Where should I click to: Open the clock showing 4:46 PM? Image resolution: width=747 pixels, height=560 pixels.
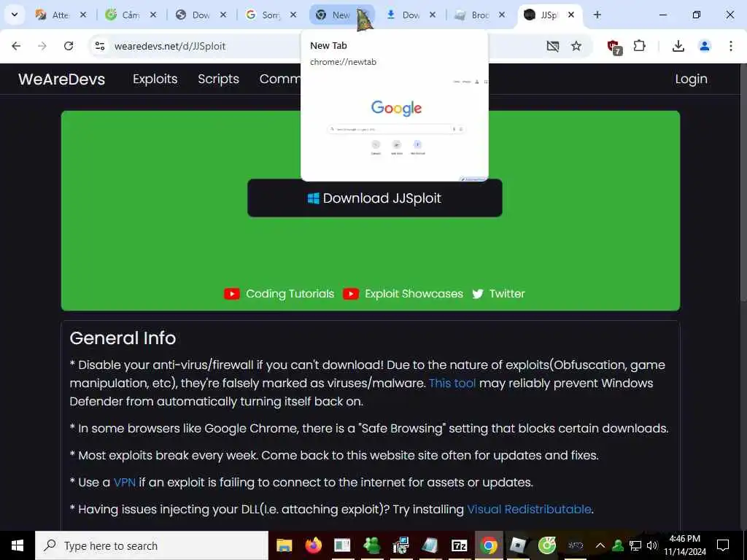click(685, 545)
